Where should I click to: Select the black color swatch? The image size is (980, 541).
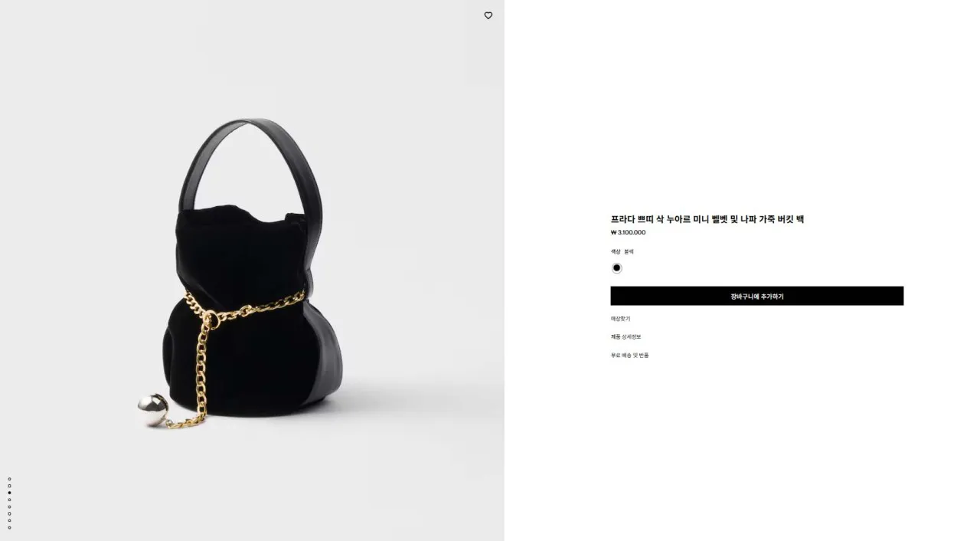616,268
